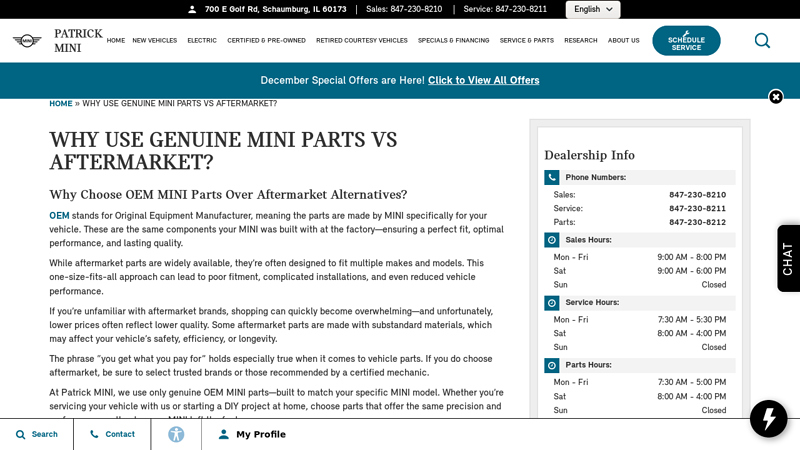
Task: Click the Why Choose OEM MINI Parts subheading
Action: (x=228, y=194)
